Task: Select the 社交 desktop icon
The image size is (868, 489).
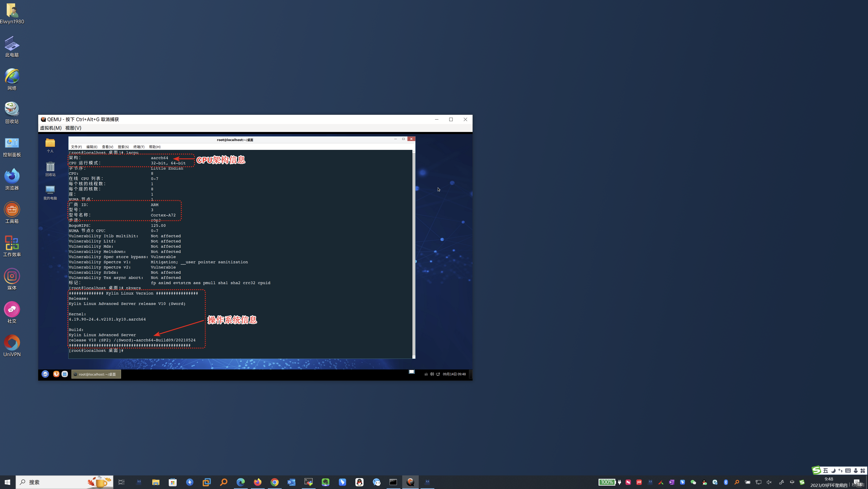Action: 12,313
